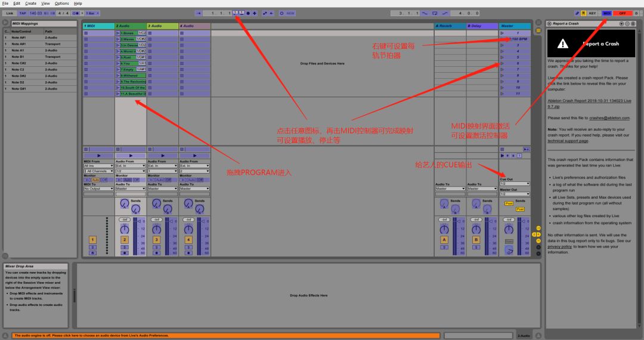Image resolution: width=644 pixels, height=340 pixels.
Task: Open the Audio To dropdown on B Delay
Action: pyautogui.click(x=482, y=189)
